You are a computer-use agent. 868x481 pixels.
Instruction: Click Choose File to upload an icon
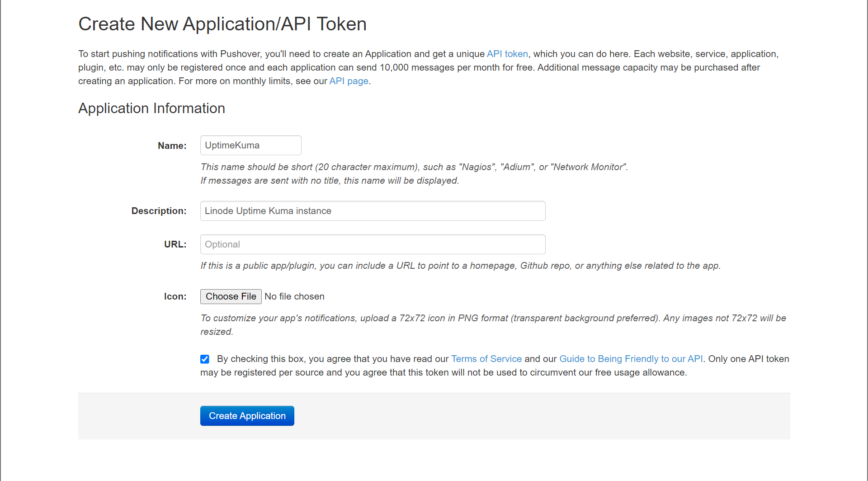click(231, 296)
